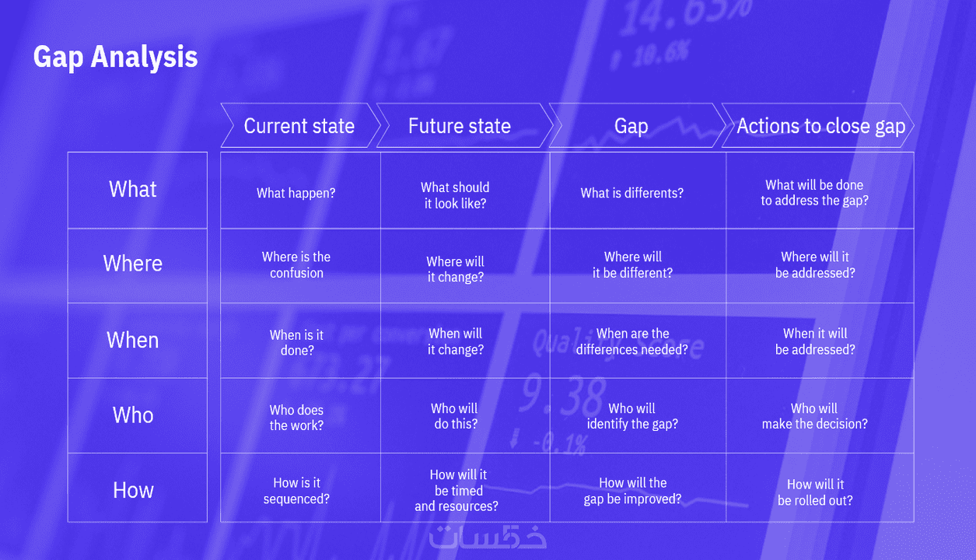The image size is (976, 560).
Task: Click the 'What is differents?' cell
Action: pyautogui.click(x=638, y=190)
